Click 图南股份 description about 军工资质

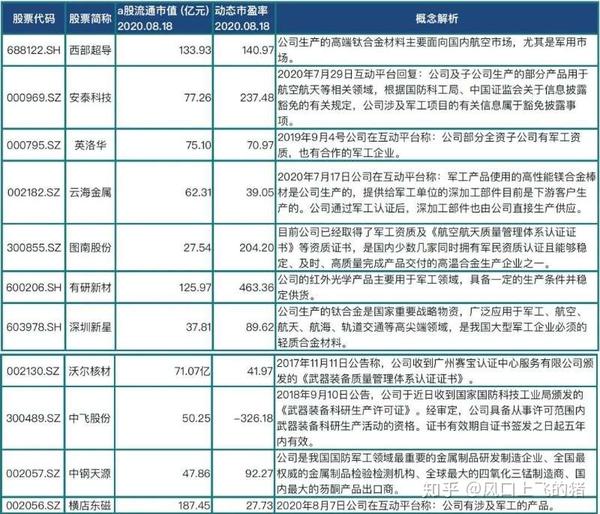coord(432,248)
